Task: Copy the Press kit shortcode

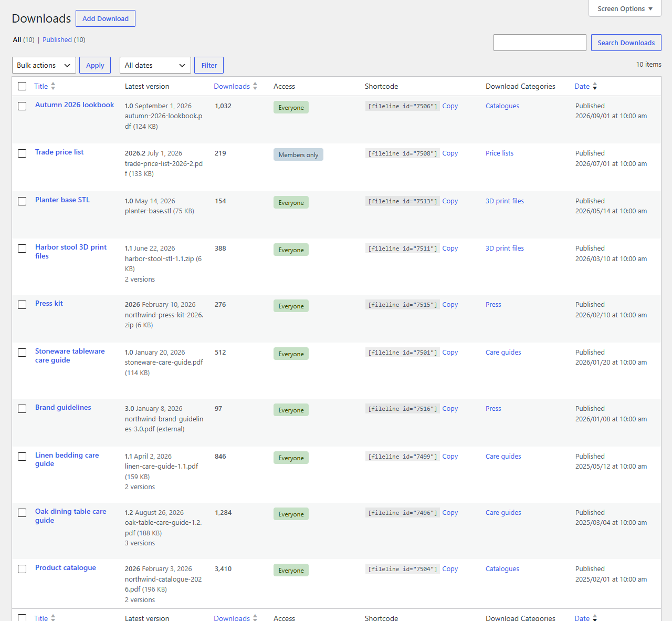Action: coord(450,305)
